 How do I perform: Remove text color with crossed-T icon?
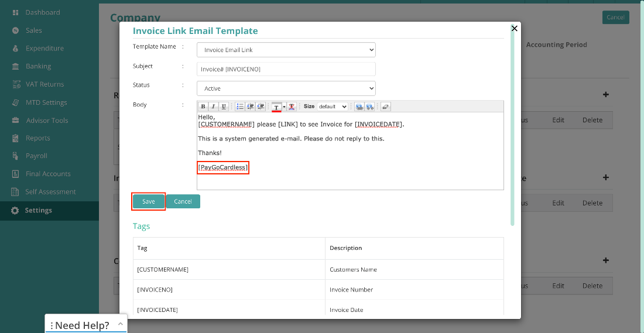pos(292,107)
